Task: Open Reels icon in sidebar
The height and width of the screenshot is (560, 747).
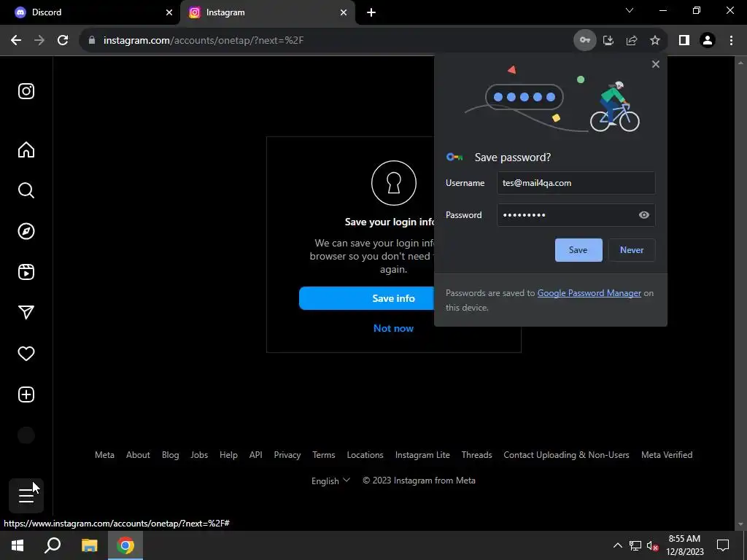Action: click(26, 272)
